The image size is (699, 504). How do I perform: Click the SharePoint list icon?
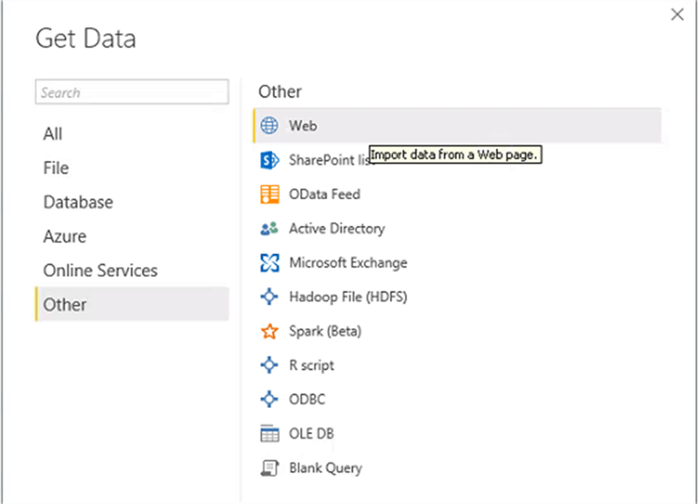pyautogui.click(x=269, y=160)
